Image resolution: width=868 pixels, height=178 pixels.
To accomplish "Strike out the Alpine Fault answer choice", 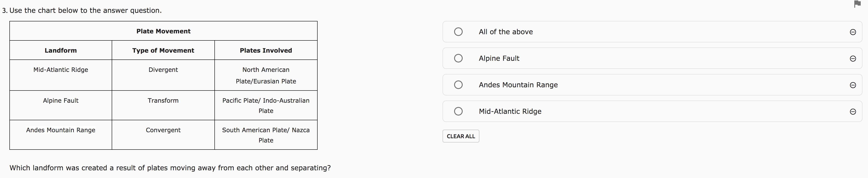I will [x=853, y=59].
